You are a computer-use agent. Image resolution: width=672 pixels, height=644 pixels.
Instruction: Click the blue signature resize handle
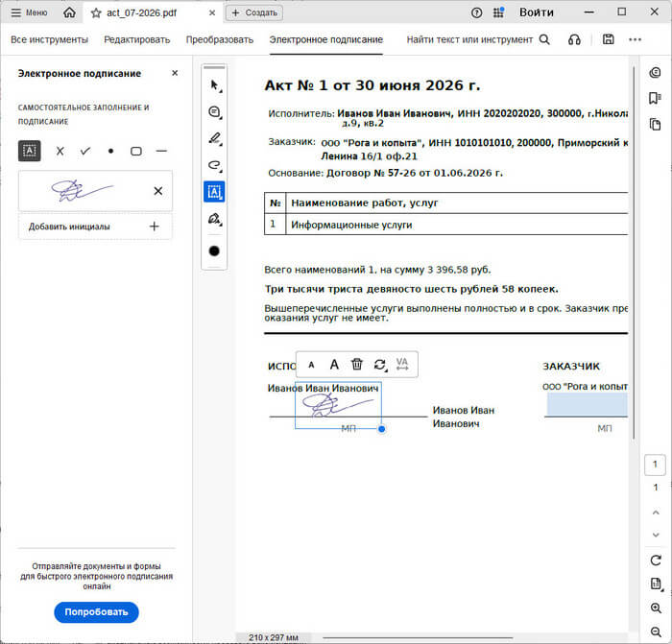click(382, 428)
